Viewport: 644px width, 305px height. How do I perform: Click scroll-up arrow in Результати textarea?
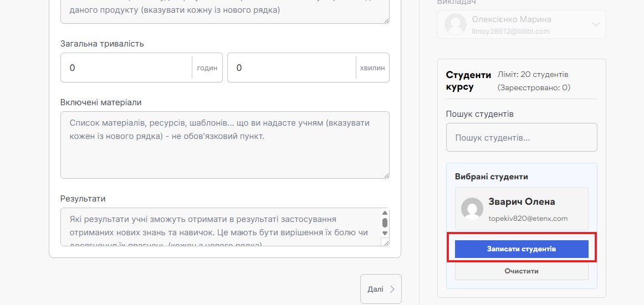pyautogui.click(x=385, y=213)
